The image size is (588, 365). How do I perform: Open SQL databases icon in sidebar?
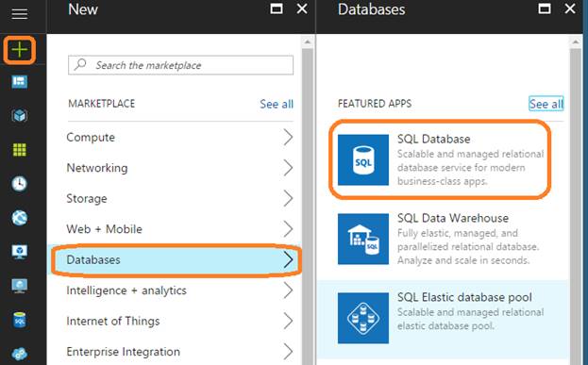coord(20,320)
